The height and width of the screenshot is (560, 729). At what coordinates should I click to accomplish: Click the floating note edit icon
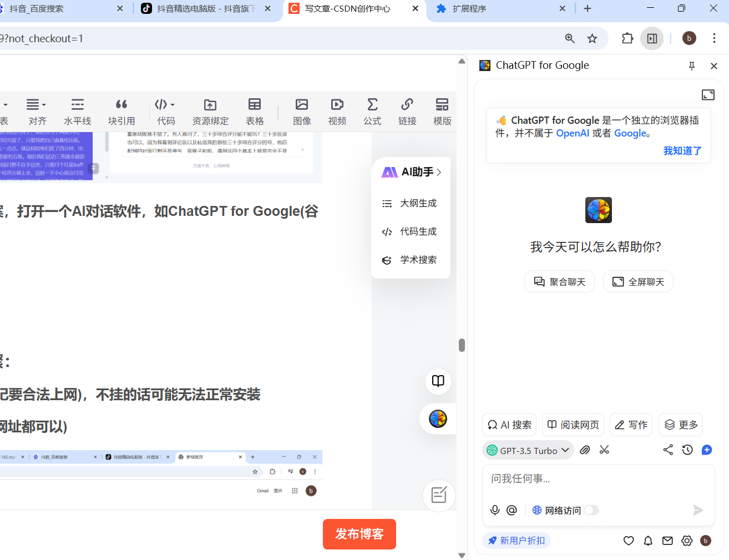click(x=439, y=495)
